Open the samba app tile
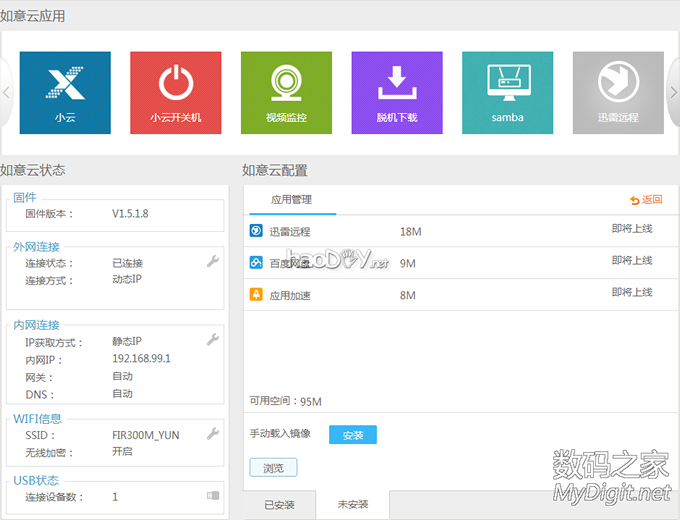Viewport: 680px width, 520px height. coord(507,92)
